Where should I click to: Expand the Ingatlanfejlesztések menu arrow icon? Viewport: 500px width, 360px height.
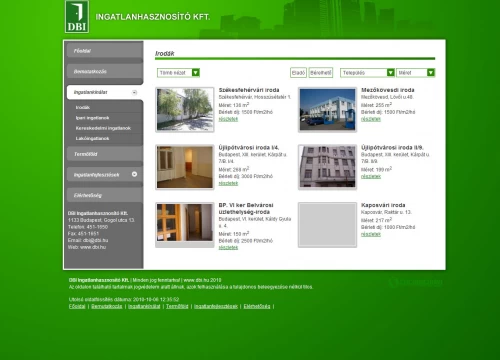coord(134,174)
